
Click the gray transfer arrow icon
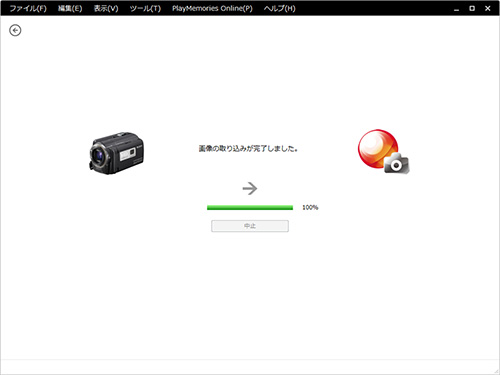pyautogui.click(x=250, y=188)
